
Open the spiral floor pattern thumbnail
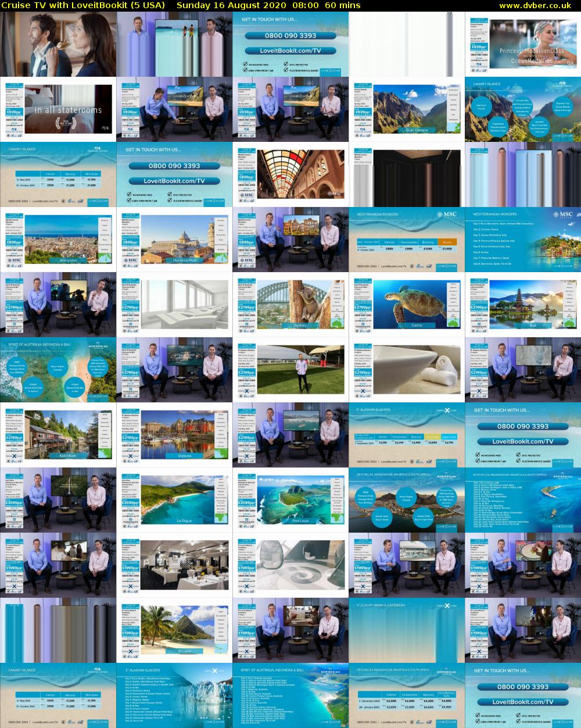(290, 565)
